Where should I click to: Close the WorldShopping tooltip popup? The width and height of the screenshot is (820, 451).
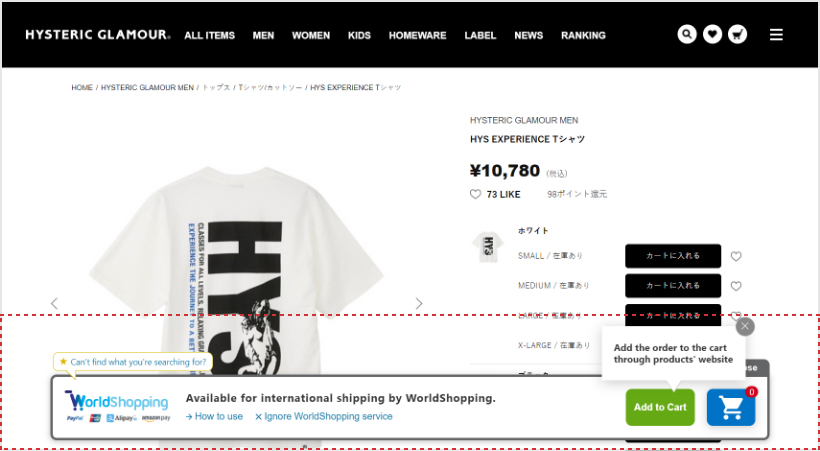[x=745, y=326]
